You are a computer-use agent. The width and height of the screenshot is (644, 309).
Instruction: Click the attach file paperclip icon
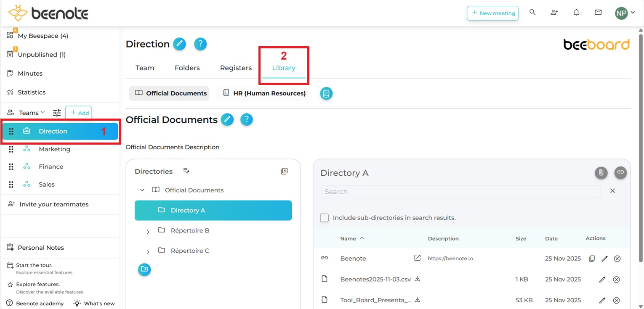601,172
